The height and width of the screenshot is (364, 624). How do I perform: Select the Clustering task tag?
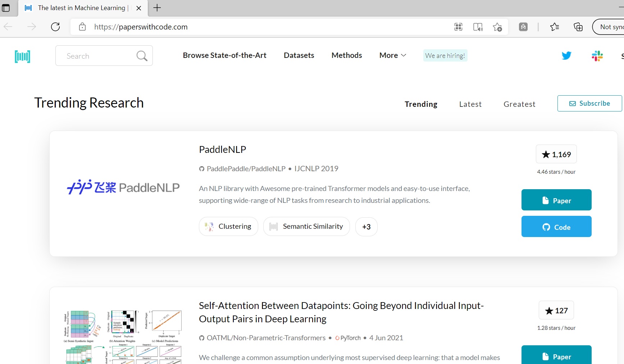pos(228,227)
